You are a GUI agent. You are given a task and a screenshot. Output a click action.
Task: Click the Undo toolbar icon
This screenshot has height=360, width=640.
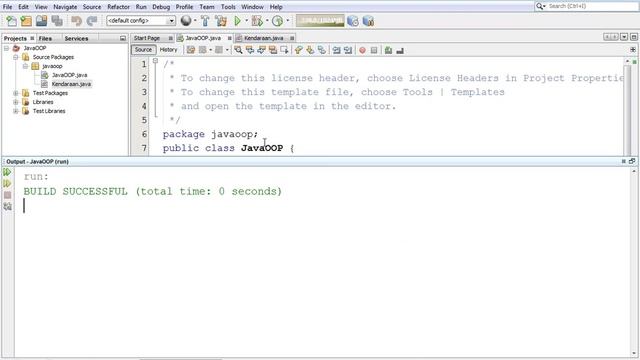(76, 21)
